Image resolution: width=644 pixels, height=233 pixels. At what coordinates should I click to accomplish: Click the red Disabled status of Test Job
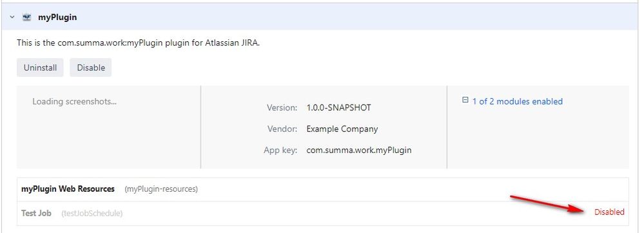tap(609, 212)
